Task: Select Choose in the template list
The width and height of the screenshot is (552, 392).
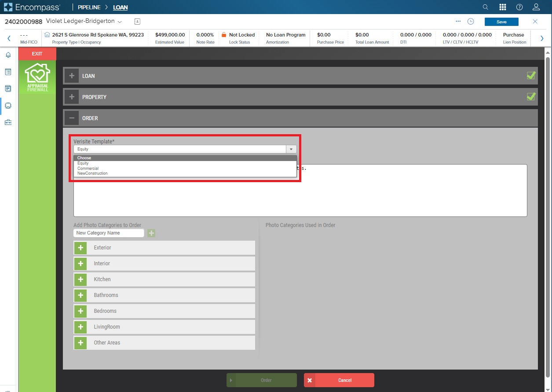Action: click(185, 158)
